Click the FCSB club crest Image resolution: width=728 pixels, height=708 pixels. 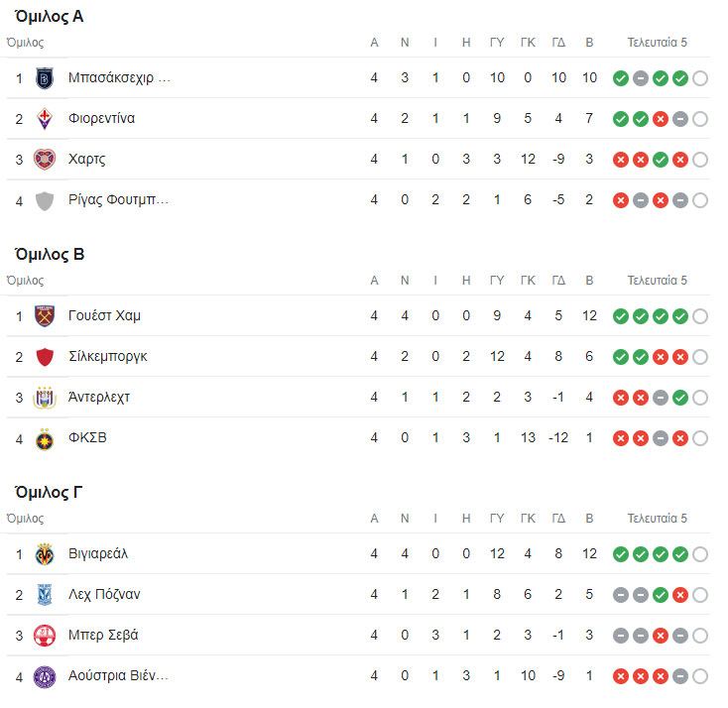coord(45,438)
